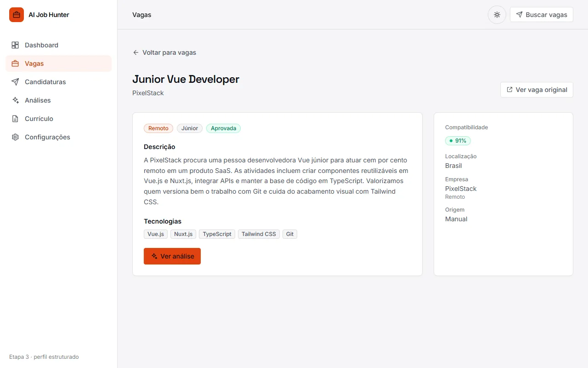Click the Etapa 3 perfil estruturado footer text

click(44, 357)
